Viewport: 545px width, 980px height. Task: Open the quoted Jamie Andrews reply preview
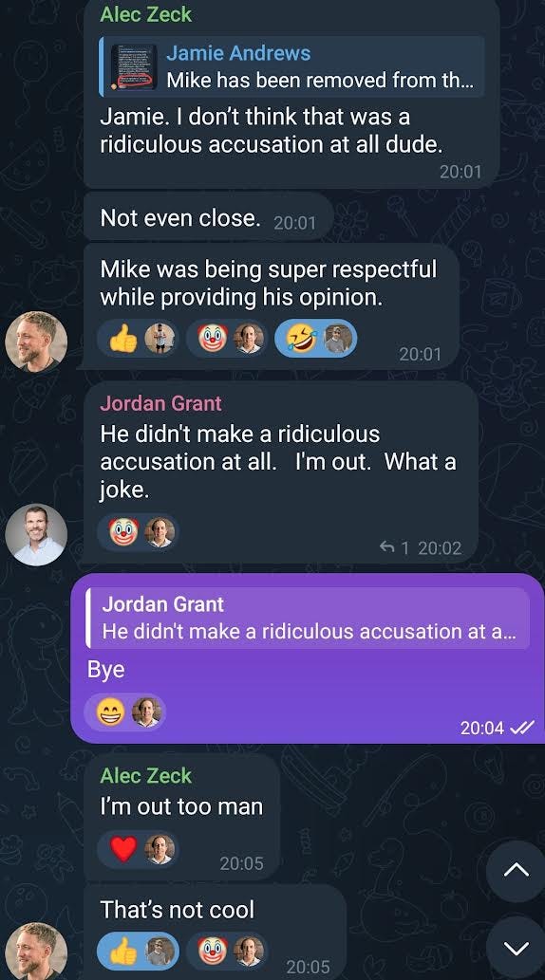pyautogui.click(x=292, y=66)
